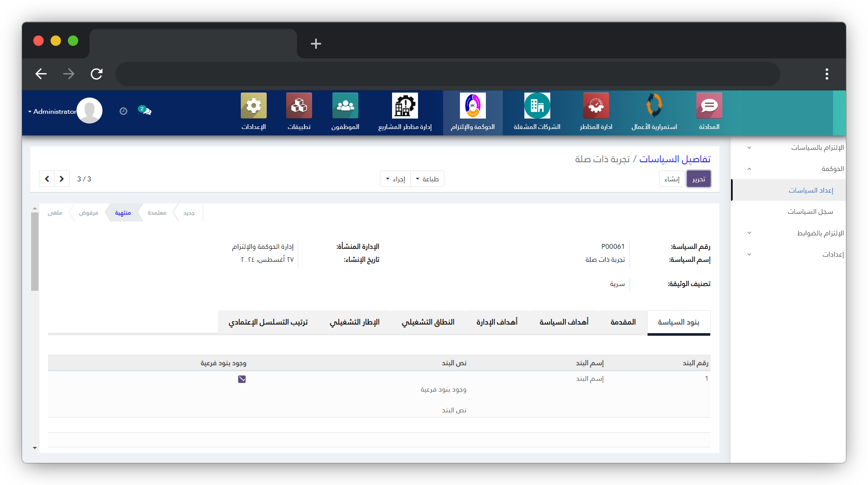This screenshot has width=868, height=485.
Task: Open the activities clock icon
Action: pyautogui.click(x=123, y=111)
